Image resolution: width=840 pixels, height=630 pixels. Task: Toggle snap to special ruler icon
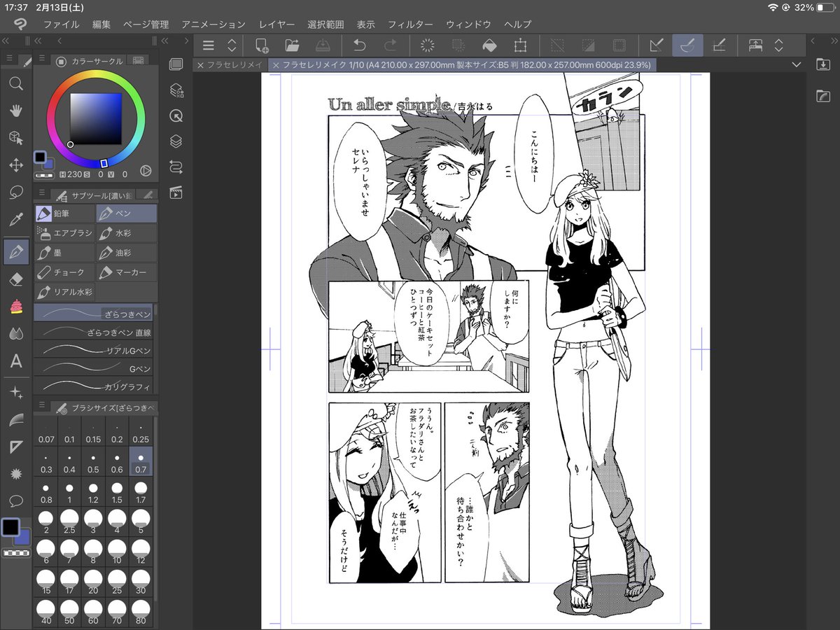tap(687, 45)
